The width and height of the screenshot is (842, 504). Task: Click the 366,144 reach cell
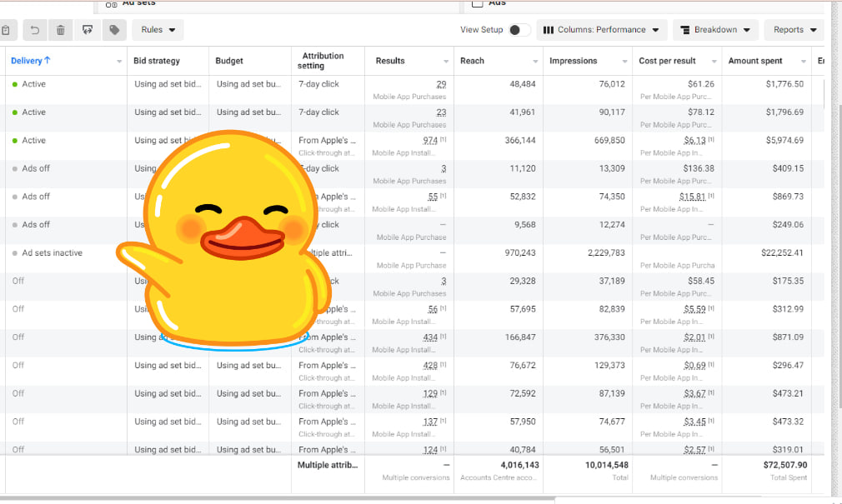[x=520, y=141]
